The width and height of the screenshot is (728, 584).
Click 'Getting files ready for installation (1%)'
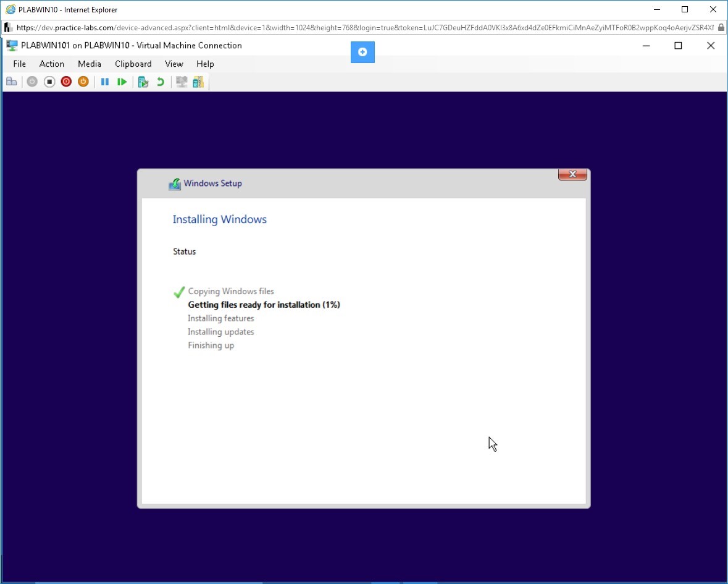click(x=264, y=305)
